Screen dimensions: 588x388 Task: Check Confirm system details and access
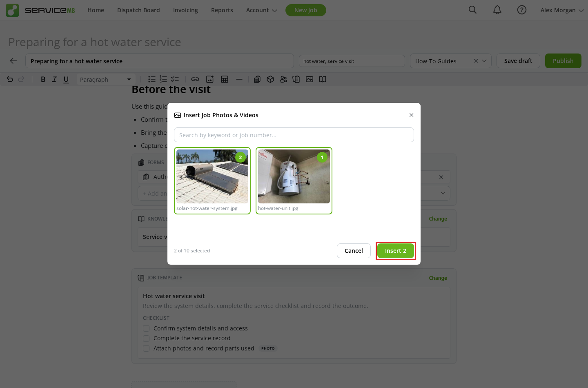[146, 328]
